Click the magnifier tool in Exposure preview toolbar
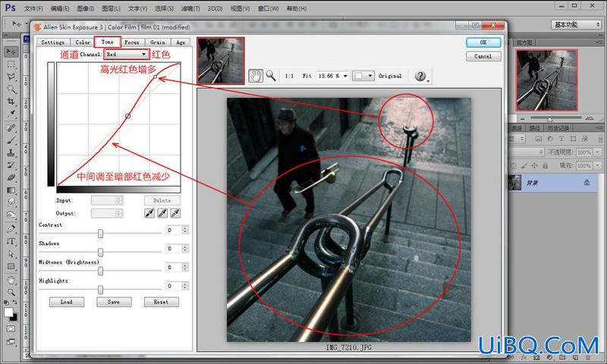607x364 pixels. point(271,76)
